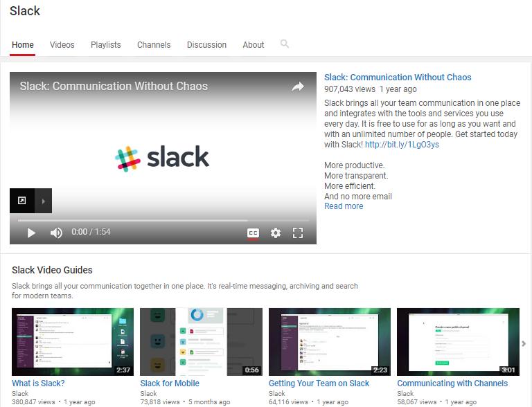This screenshot has height=407, width=532.
Task: Click the channel search magnifier icon
Action: [x=284, y=44]
